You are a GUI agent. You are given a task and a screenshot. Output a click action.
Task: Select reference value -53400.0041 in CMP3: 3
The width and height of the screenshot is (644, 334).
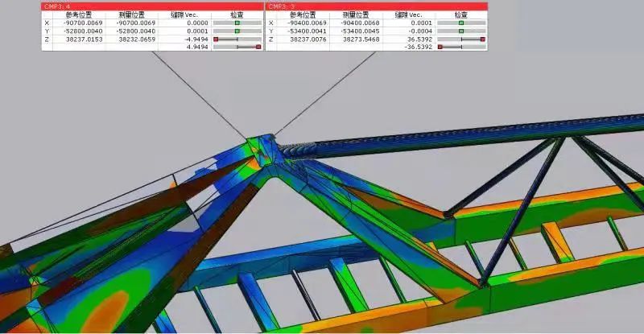coord(303,31)
